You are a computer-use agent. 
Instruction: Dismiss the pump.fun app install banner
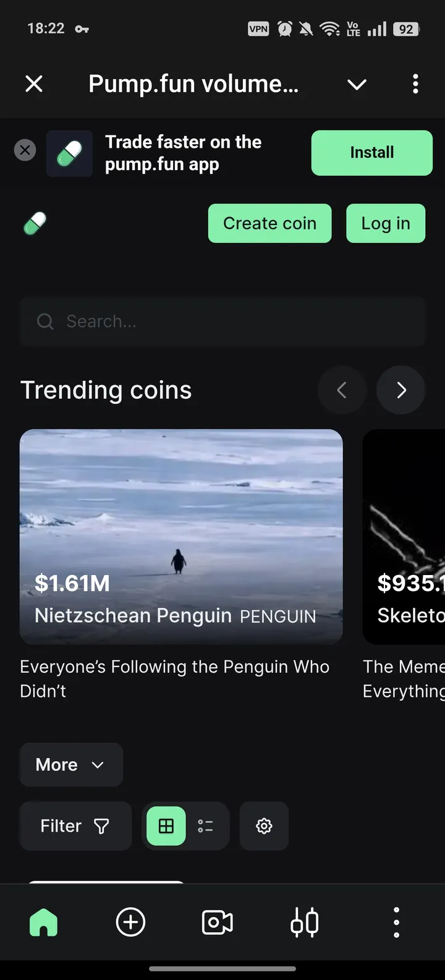[x=25, y=150]
